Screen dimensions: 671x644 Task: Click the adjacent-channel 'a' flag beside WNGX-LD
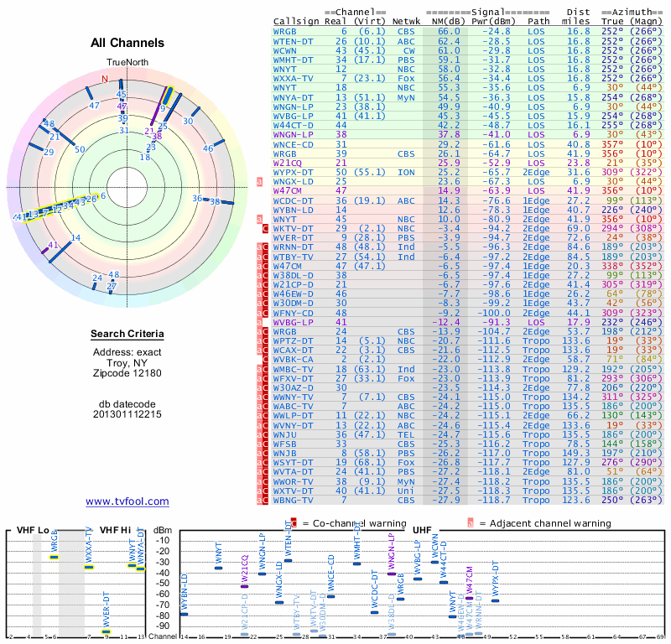(x=259, y=182)
